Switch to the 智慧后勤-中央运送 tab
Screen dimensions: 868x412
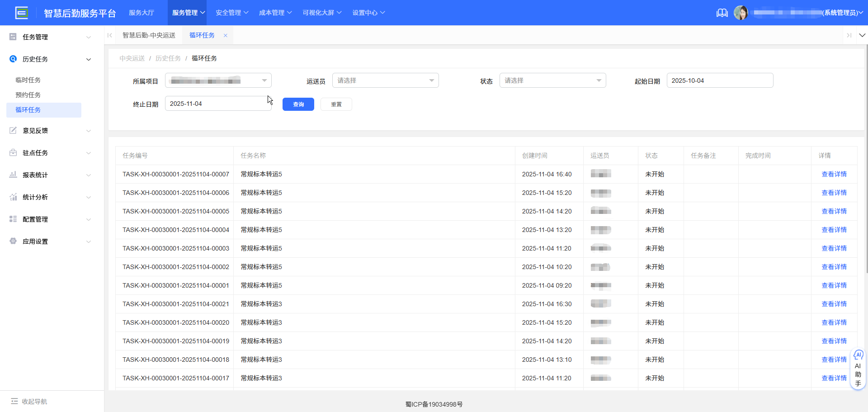tap(149, 35)
